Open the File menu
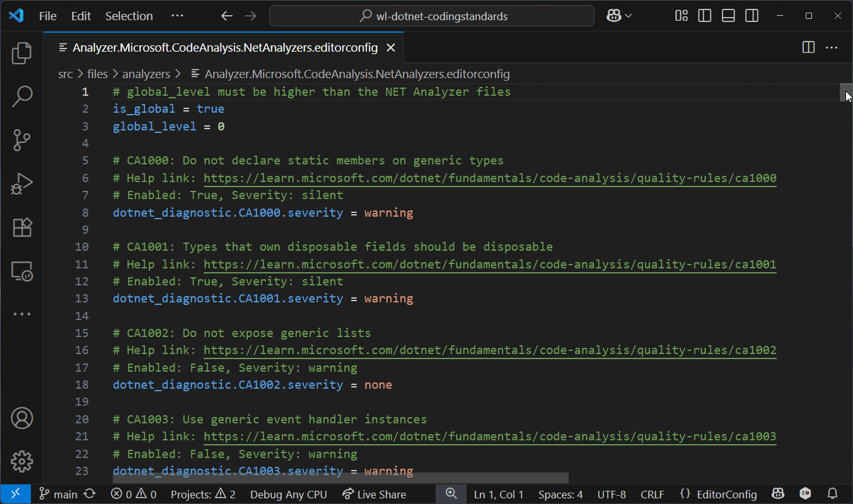 click(x=47, y=16)
